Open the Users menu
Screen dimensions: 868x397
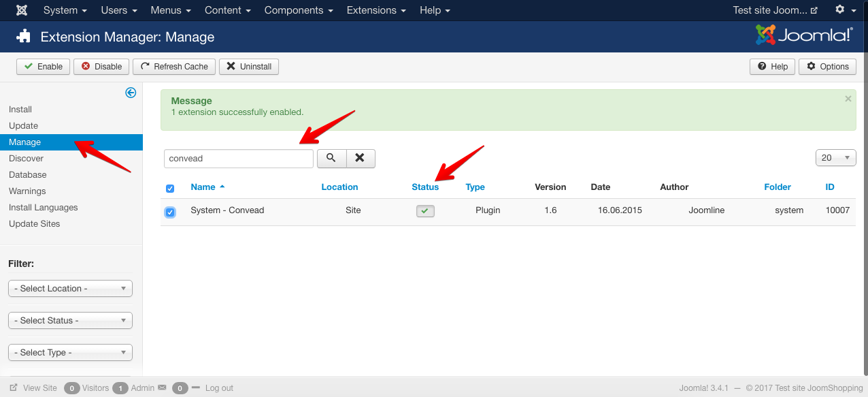119,10
